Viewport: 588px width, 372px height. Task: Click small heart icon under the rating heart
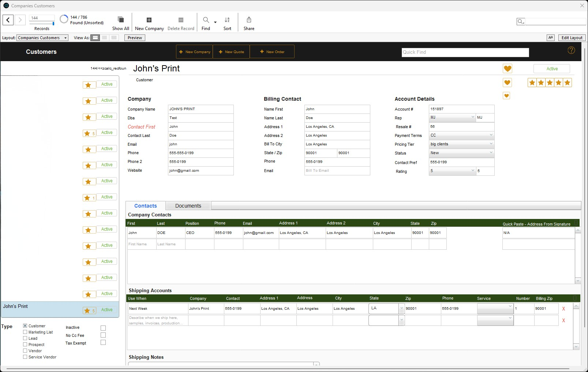506,96
